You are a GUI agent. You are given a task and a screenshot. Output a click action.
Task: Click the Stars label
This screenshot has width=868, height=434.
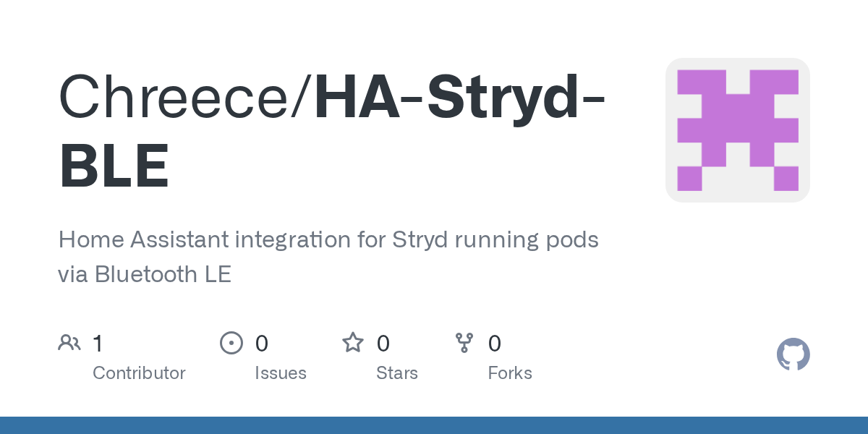397,373
